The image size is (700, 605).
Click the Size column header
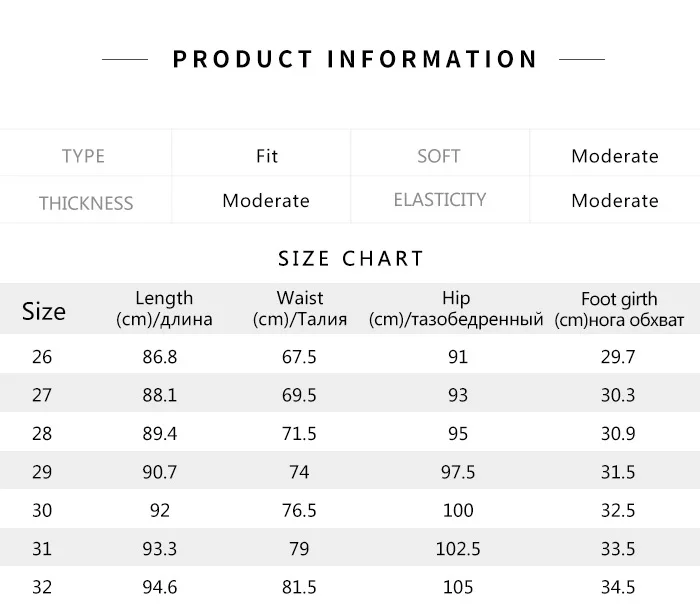(x=44, y=311)
